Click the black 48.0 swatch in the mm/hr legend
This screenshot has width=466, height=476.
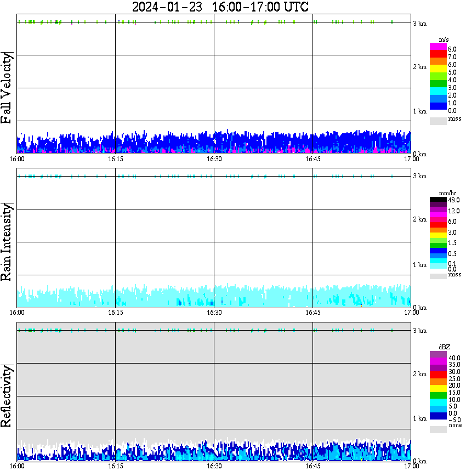coord(438,200)
